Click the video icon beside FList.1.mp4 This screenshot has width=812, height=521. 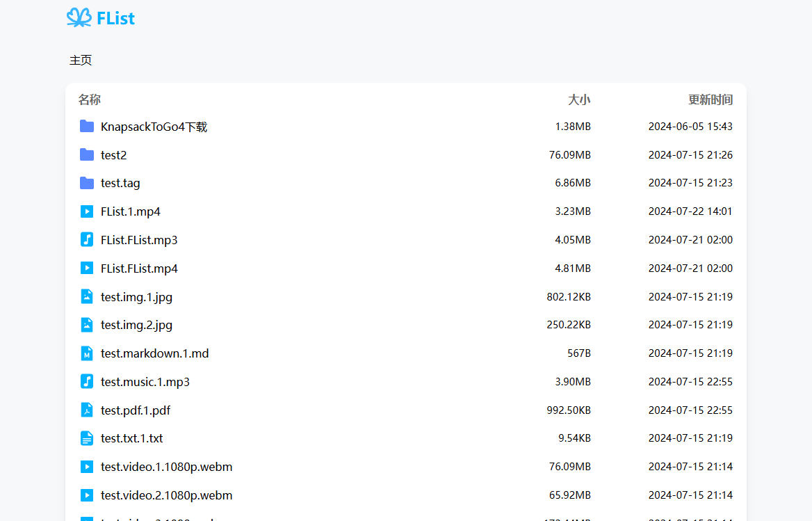[86, 211]
